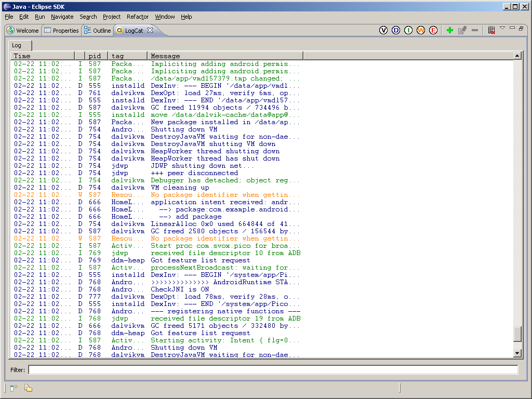
Task: Select row 'CheckJNI is ON'
Action: (261, 289)
